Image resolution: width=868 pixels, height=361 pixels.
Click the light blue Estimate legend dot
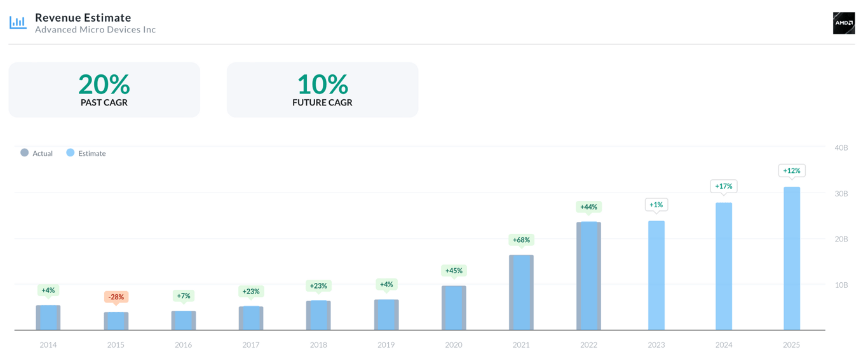click(71, 153)
